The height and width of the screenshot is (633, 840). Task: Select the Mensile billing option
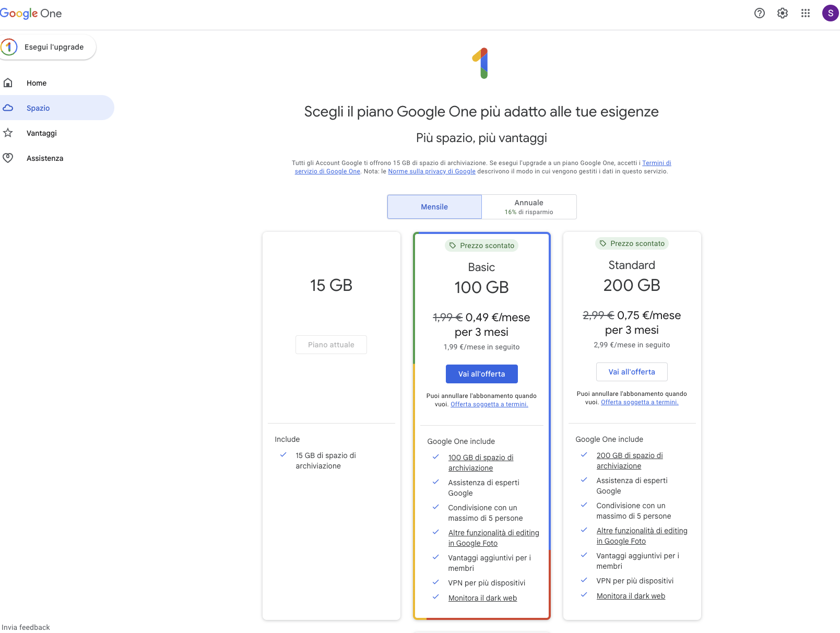434,207
